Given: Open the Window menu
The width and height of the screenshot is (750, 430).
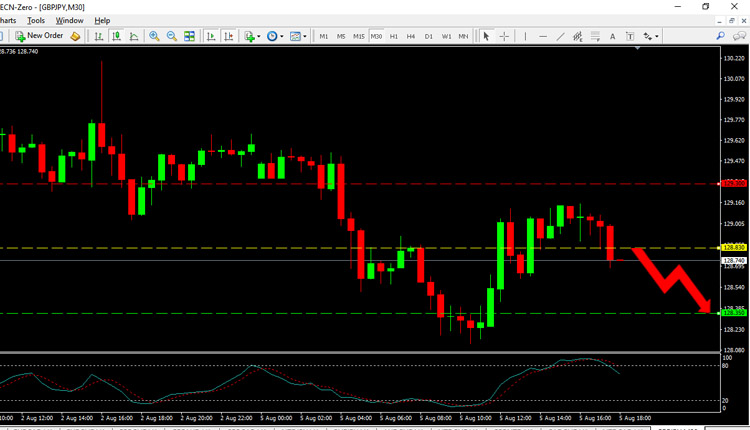Looking at the screenshot, I should pos(69,20).
